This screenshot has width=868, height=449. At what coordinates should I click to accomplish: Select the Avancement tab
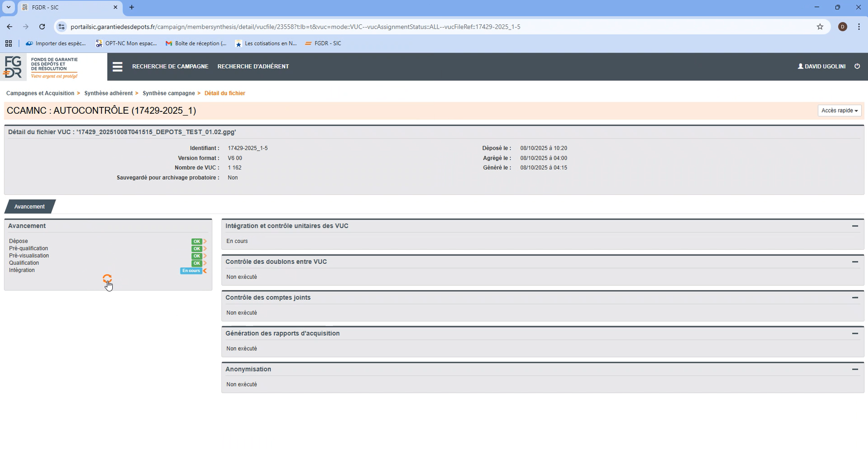tap(30, 207)
